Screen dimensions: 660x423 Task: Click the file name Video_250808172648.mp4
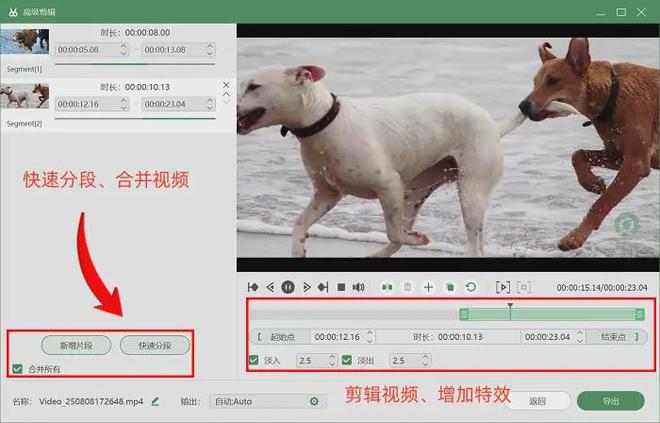click(91, 402)
